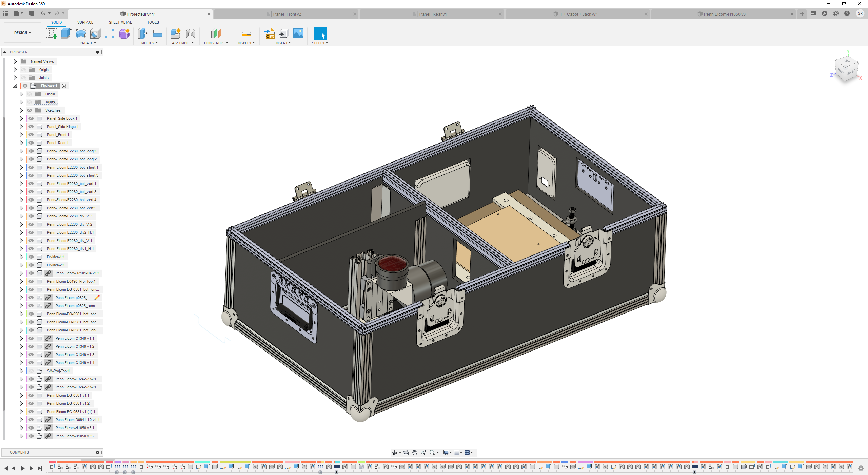This screenshot has height=475, width=868.
Task: Switch to the Surface modeling tab
Action: point(85,22)
